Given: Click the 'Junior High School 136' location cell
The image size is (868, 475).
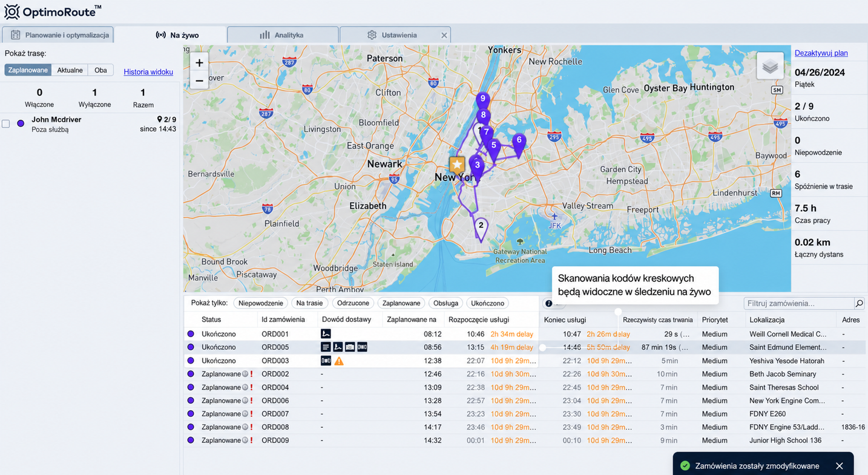Looking at the screenshot, I should point(786,441).
